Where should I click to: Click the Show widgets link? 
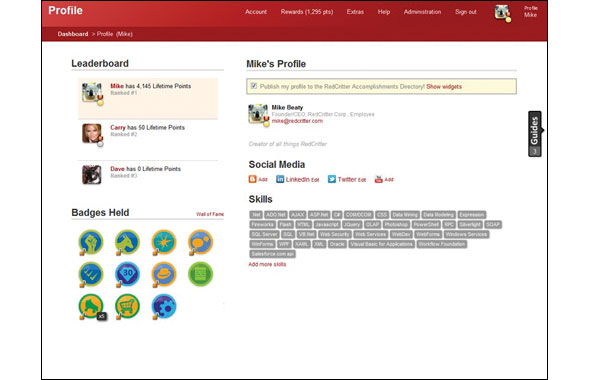click(444, 87)
